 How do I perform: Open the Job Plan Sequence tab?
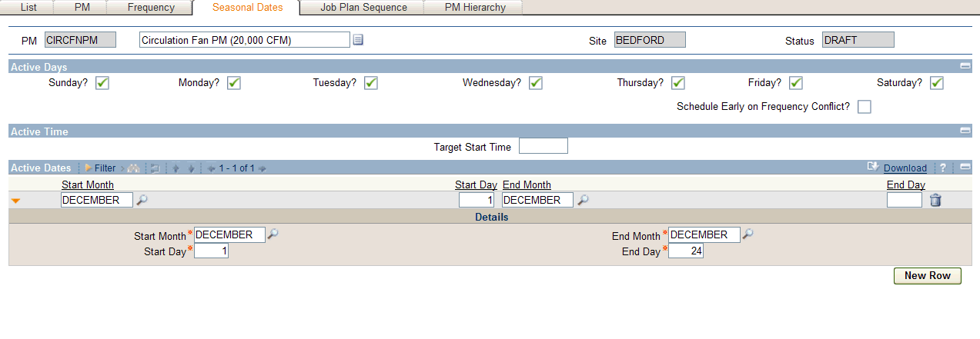[x=363, y=8]
